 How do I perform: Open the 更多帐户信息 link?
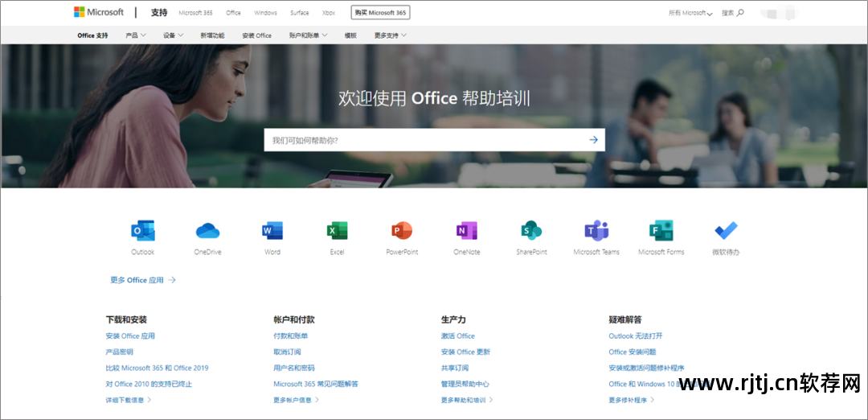296,400
